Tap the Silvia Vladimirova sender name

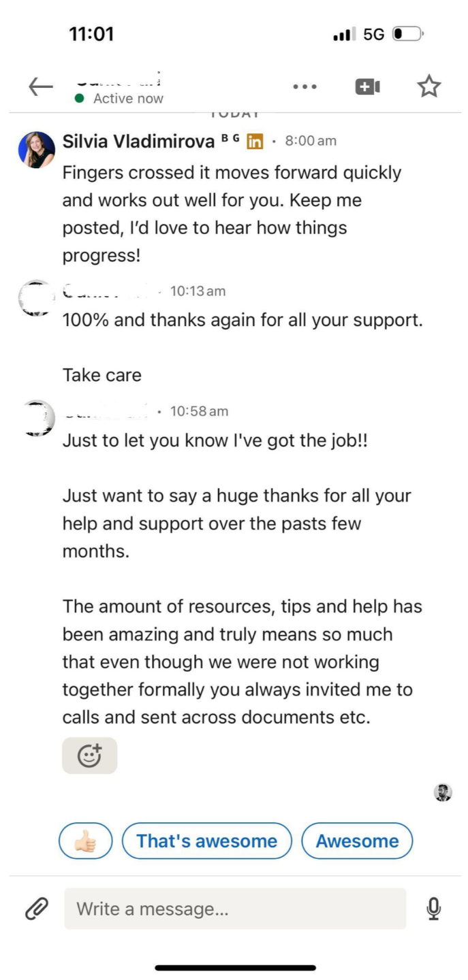[138, 141]
